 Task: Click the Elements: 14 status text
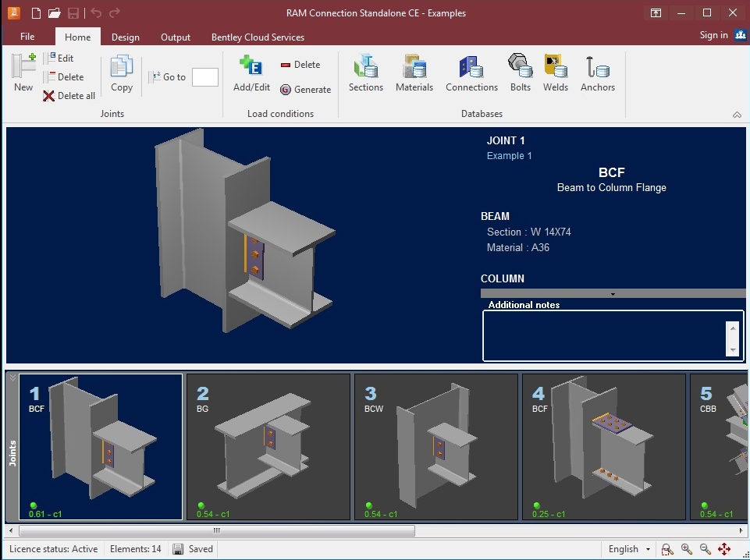pyautogui.click(x=135, y=549)
